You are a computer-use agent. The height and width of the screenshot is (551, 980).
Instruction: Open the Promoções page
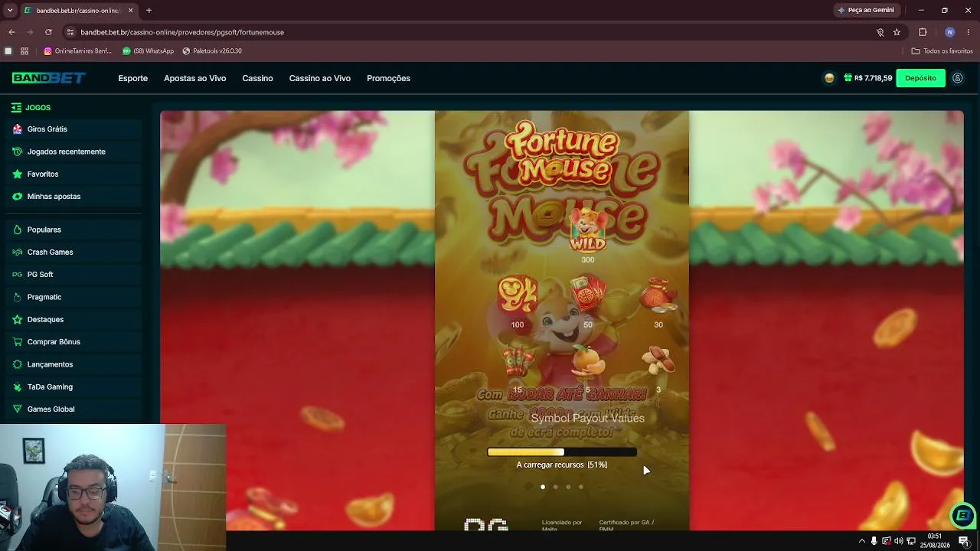coord(388,78)
